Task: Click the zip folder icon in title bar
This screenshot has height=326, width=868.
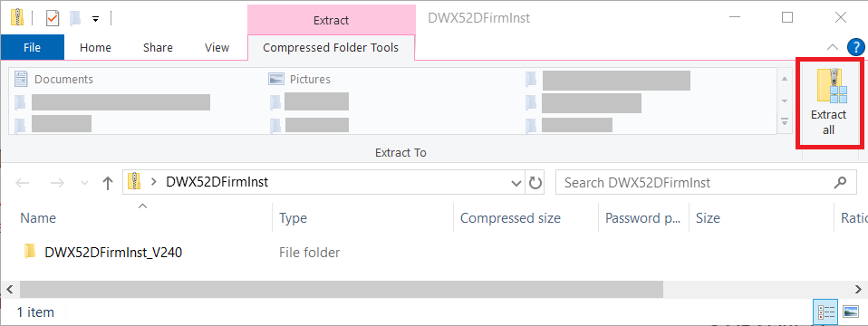Action: point(17,18)
